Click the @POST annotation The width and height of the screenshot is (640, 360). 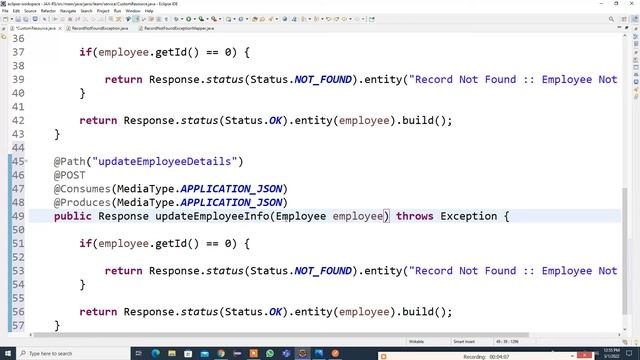(x=69, y=175)
